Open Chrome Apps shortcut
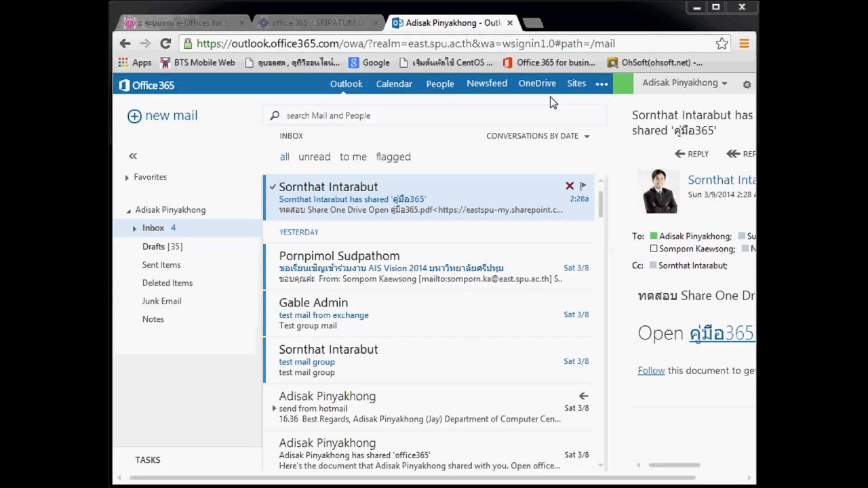 134,62
